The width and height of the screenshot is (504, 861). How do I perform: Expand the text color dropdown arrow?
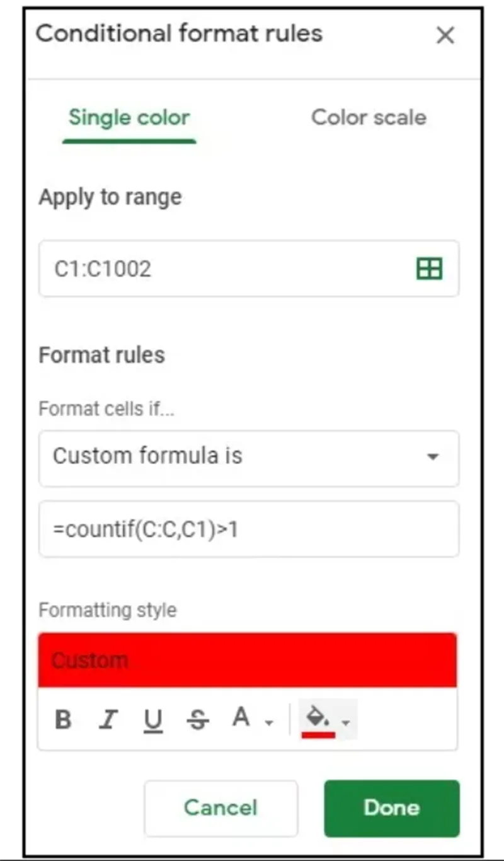(x=270, y=722)
